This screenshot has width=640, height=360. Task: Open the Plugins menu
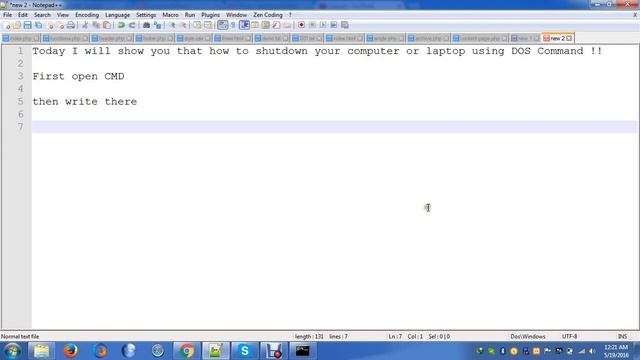tap(210, 15)
